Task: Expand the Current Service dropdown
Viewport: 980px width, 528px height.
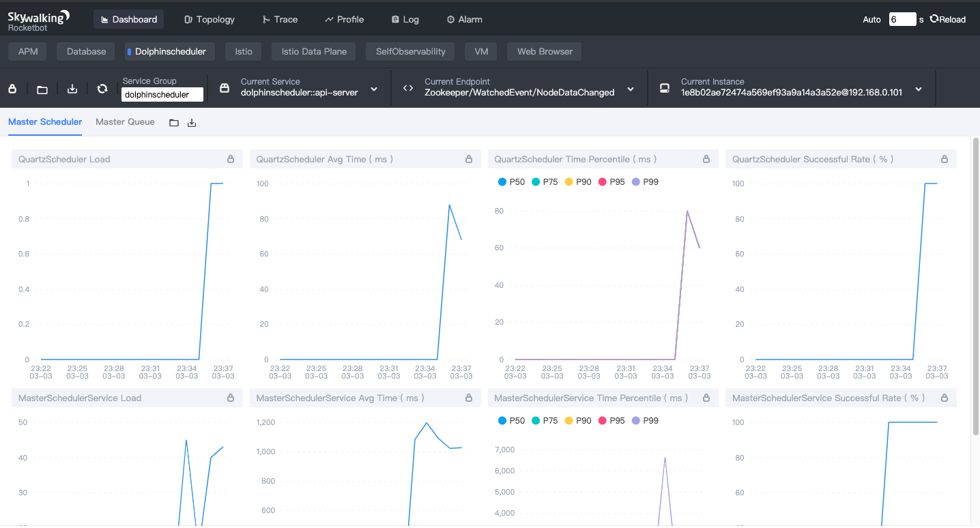Action: (374, 89)
